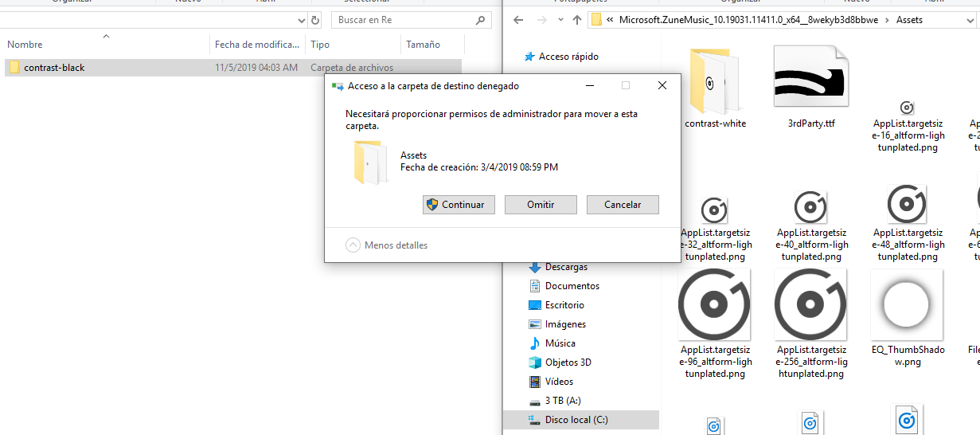Click the back arrow in the right window
The height and width of the screenshot is (435, 980).
518,20
